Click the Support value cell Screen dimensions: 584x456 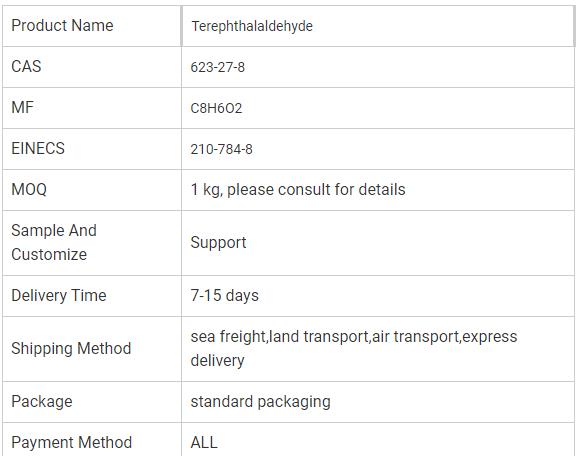pyautogui.click(x=378, y=243)
